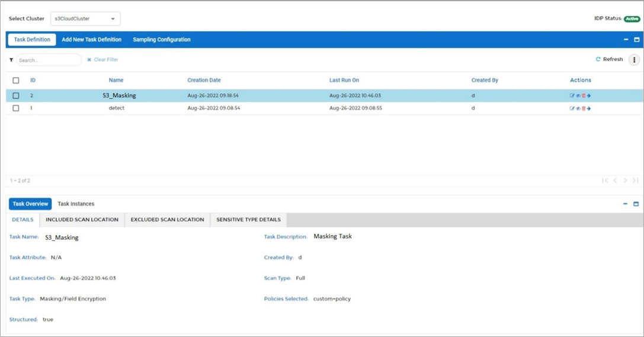Delete the detect task with trash icon
This screenshot has height=337, width=644.
pos(583,109)
